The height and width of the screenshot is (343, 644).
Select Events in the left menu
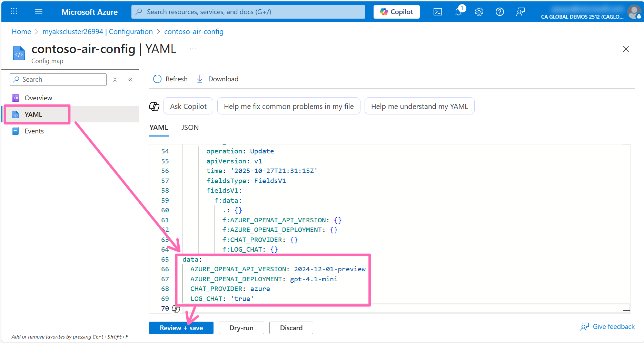point(34,131)
